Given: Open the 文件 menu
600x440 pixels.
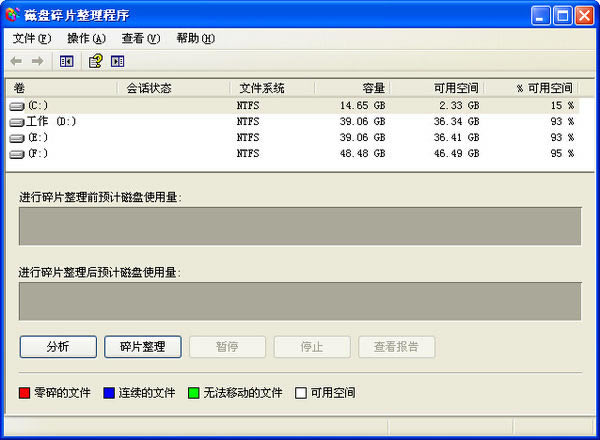Looking at the screenshot, I should click(31, 39).
